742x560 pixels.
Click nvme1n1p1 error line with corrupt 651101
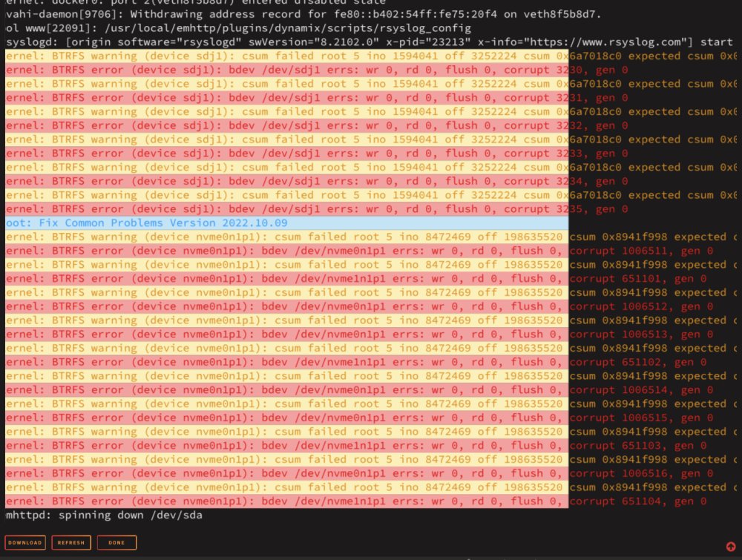pos(356,279)
